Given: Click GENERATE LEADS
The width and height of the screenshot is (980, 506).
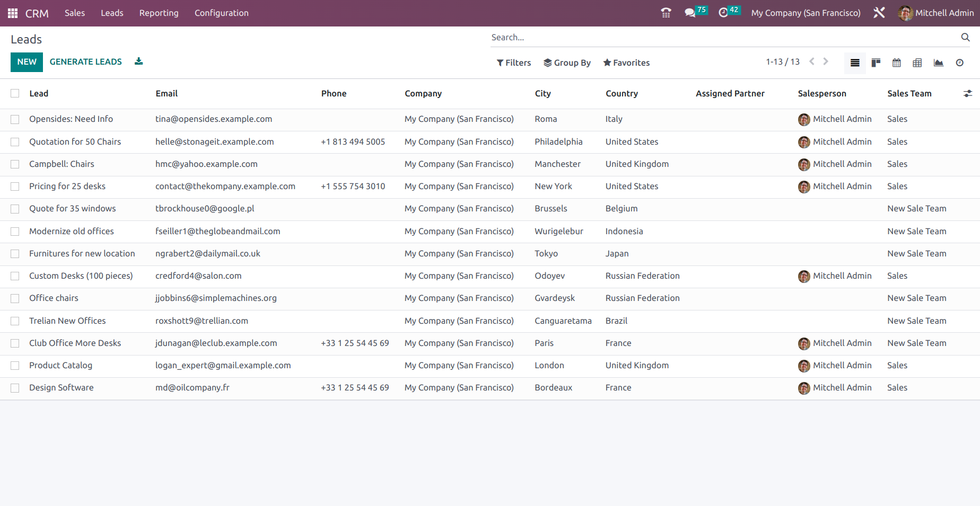Looking at the screenshot, I should click(85, 61).
